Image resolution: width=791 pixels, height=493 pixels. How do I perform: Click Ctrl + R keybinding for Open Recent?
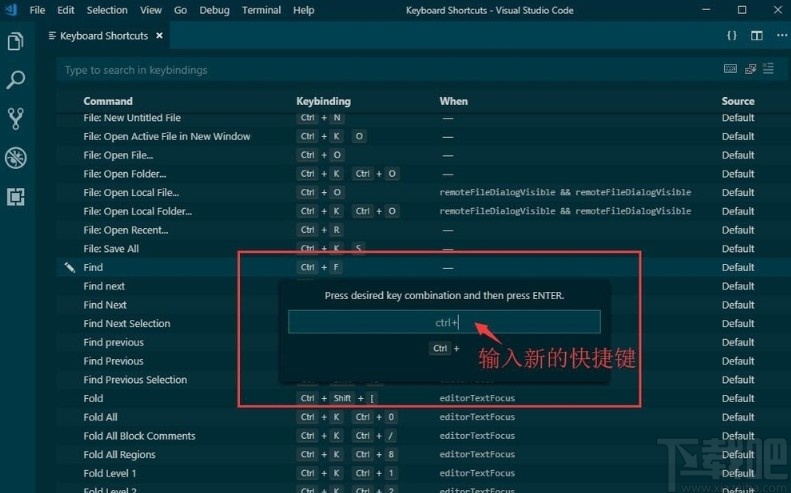(320, 230)
